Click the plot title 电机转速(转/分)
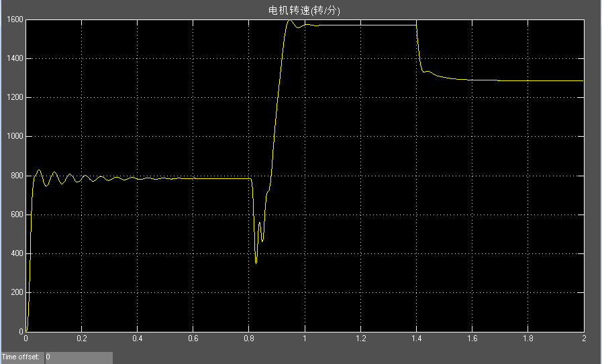This screenshot has width=602, height=364. point(304,10)
